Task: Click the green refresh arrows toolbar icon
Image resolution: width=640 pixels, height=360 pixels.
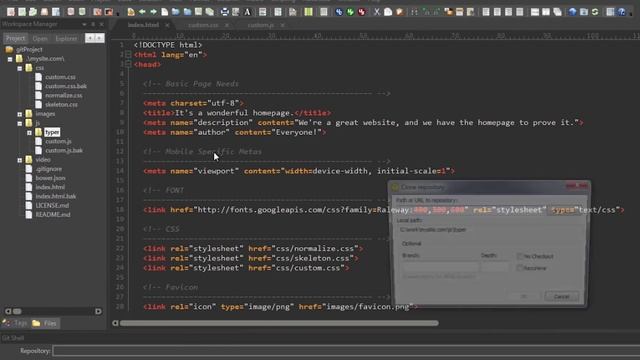Action: tap(595, 12)
